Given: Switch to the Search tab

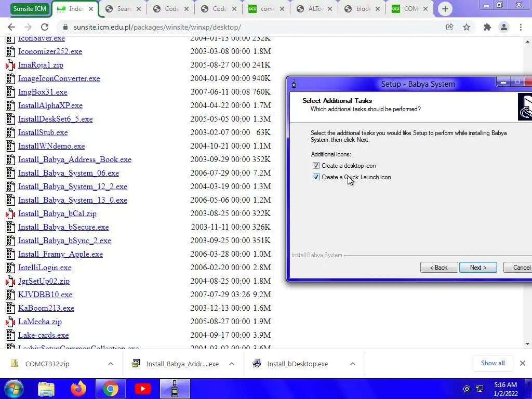Looking at the screenshot, I should tap(124, 9).
